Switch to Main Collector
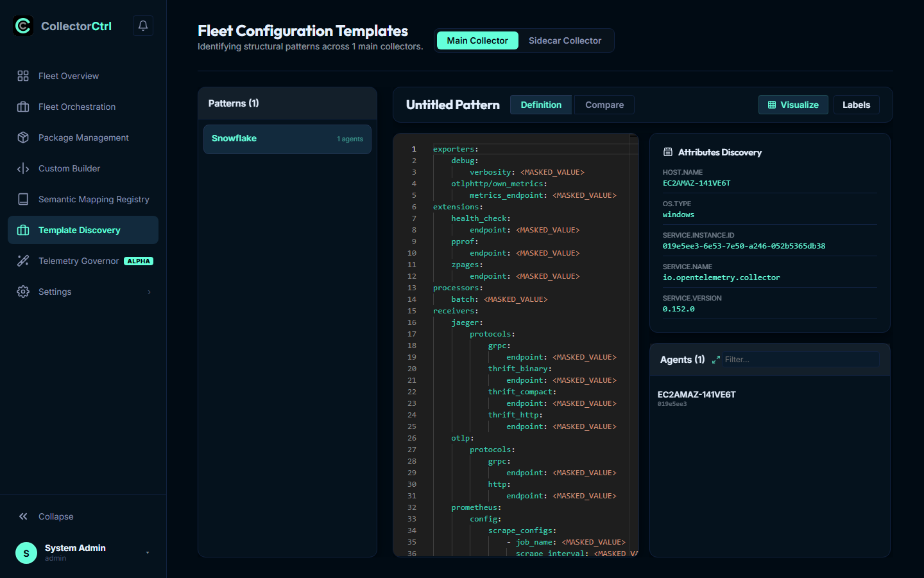 (477, 40)
